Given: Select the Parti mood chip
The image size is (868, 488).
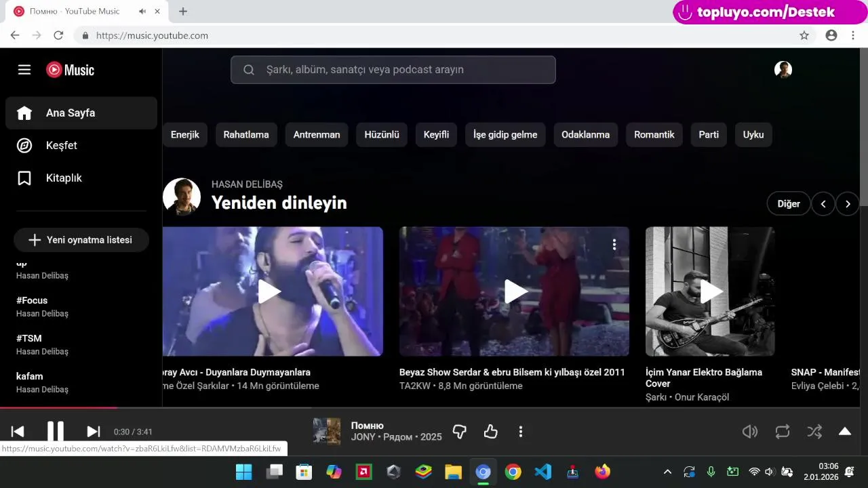Looking at the screenshot, I should click(709, 135).
